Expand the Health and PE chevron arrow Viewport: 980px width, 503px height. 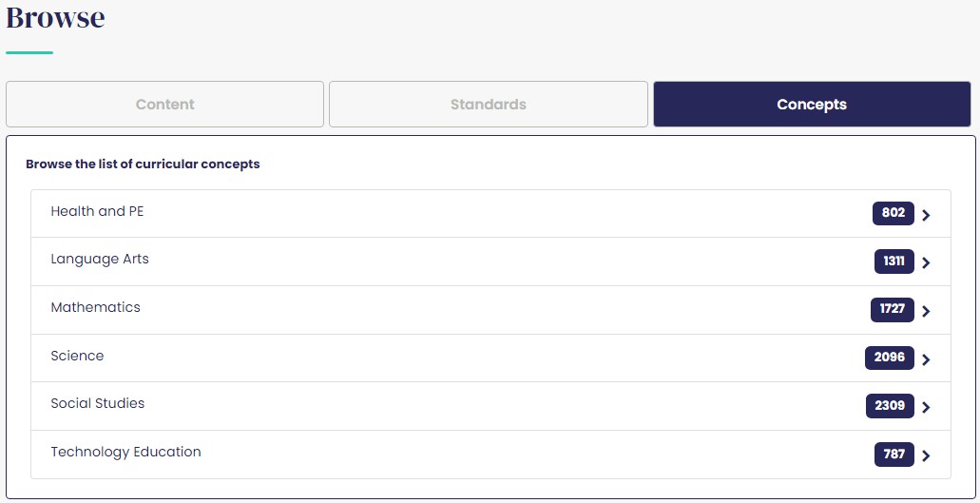(x=926, y=215)
